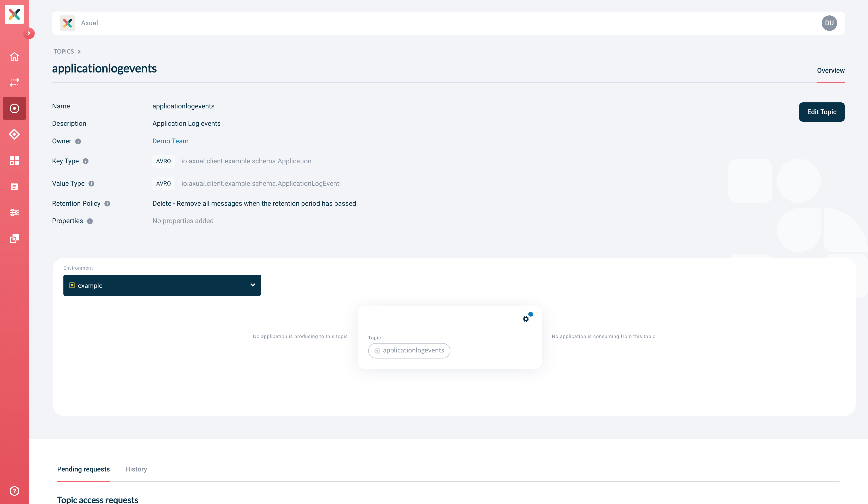Image resolution: width=868 pixels, height=504 pixels.
Task: Click the retention policy Delete description text
Action: coord(254,204)
